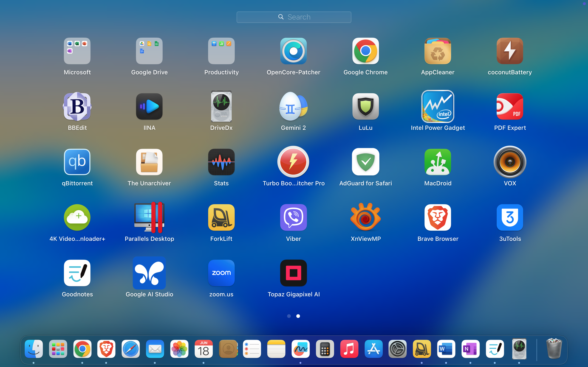Open Finder from the Dock

click(x=34, y=349)
